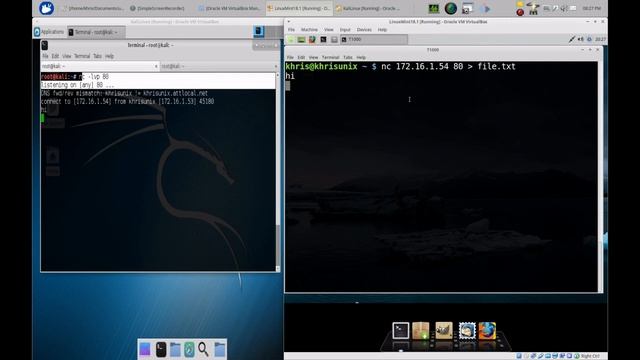Open magnifier search icon in Kali dock
640x360 pixels.
click(x=204, y=349)
